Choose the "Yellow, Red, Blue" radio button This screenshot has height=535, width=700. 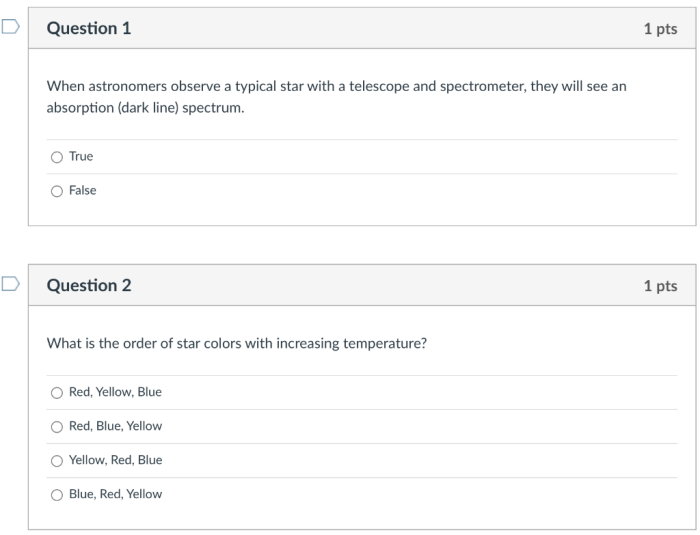[57, 460]
